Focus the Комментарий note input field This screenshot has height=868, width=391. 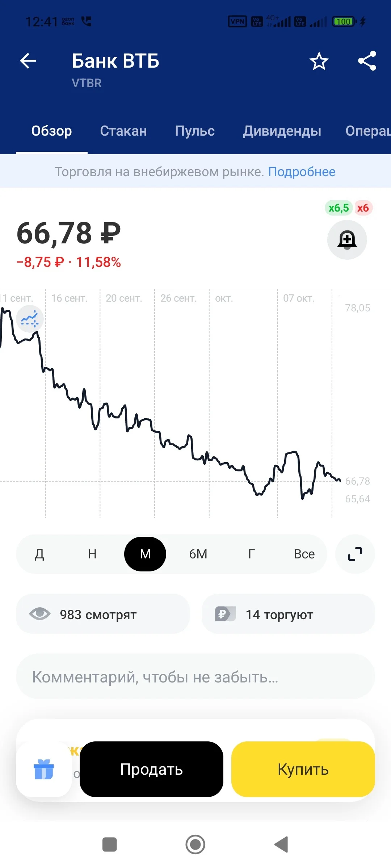pos(195,677)
